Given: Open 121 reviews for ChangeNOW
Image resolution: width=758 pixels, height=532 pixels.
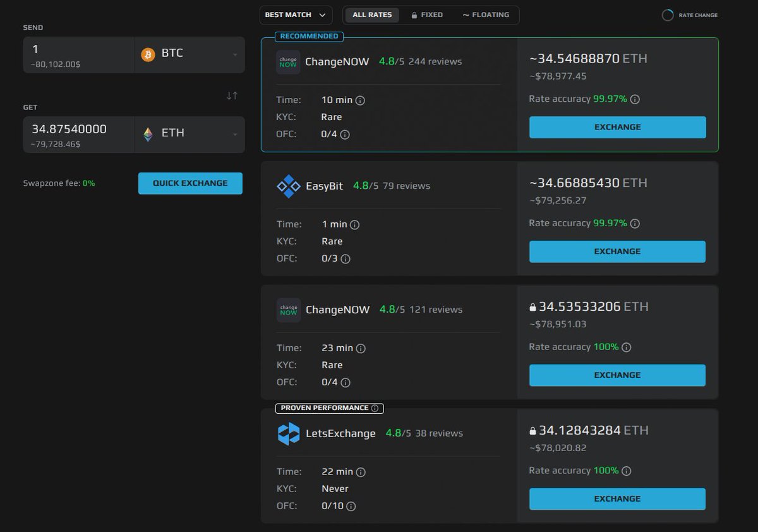Looking at the screenshot, I should click(436, 310).
